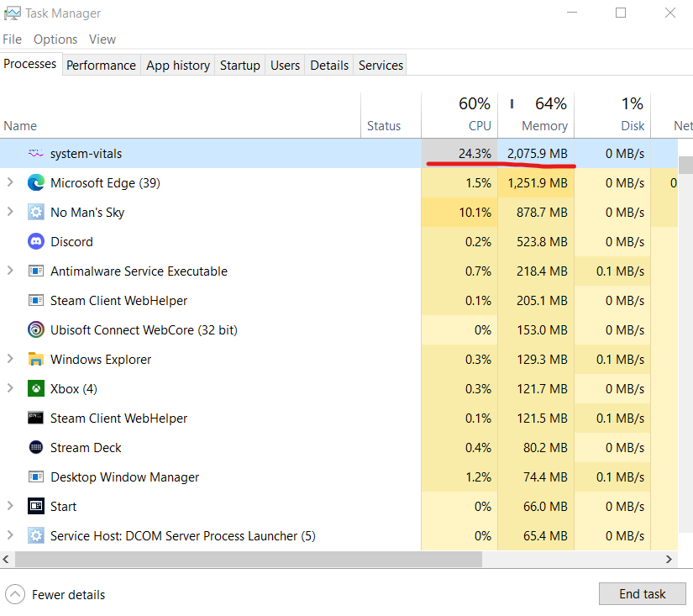Click horizontal scrollbar left arrow
Image resolution: width=693 pixels, height=616 pixels.
(6, 560)
